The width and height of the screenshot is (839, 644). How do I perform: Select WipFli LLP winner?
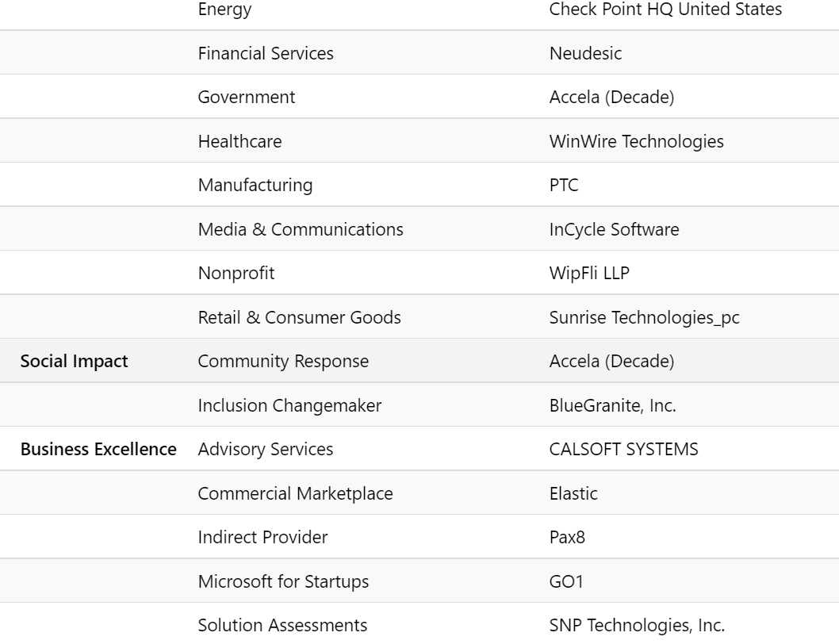(x=589, y=273)
